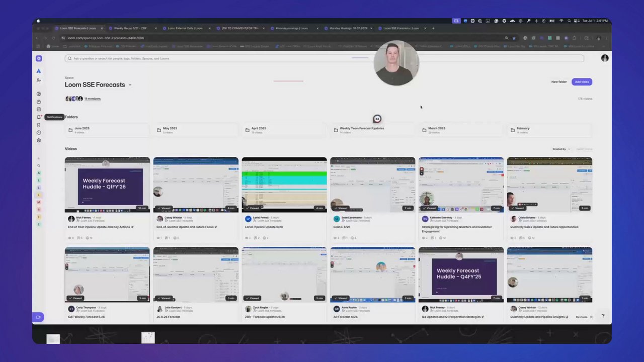Image resolution: width=644 pixels, height=362 pixels.
Task: Open the Atlassian logo icon in sidebar
Action: pyautogui.click(x=39, y=71)
